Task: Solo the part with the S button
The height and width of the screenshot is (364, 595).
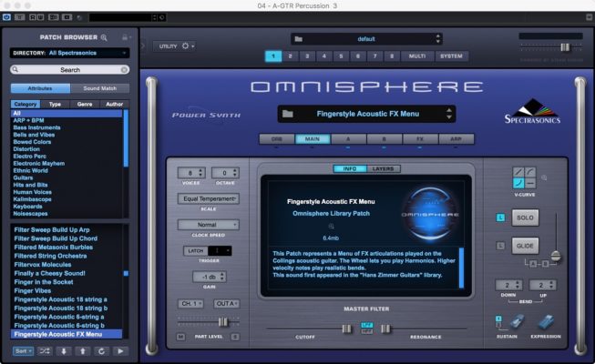Action: coord(235,337)
